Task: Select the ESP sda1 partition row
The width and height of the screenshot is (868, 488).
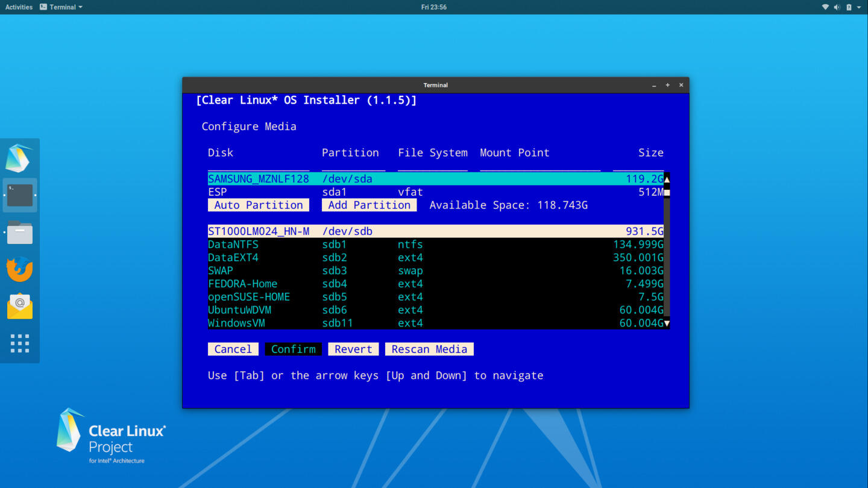Action: [435, 192]
